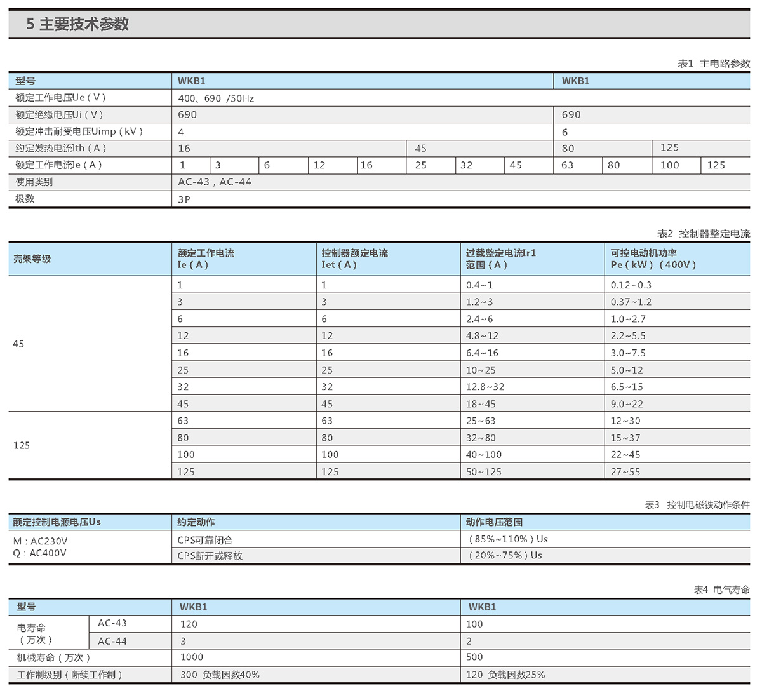Select the 'CPS可靠闭合' cell
Viewport: 762px width, 700px height.
point(205,540)
